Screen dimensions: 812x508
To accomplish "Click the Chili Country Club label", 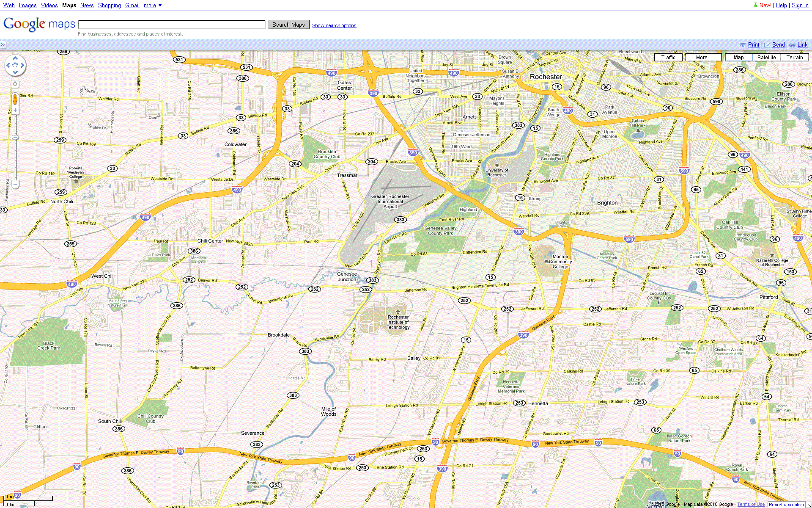I will coord(151,419).
